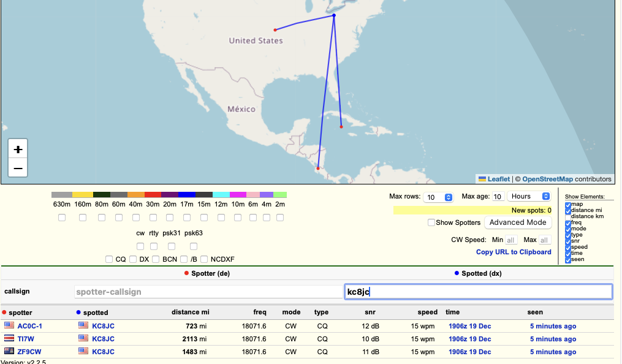
Task: Open the ZF9CW spotter link
Action: pyautogui.click(x=29, y=351)
